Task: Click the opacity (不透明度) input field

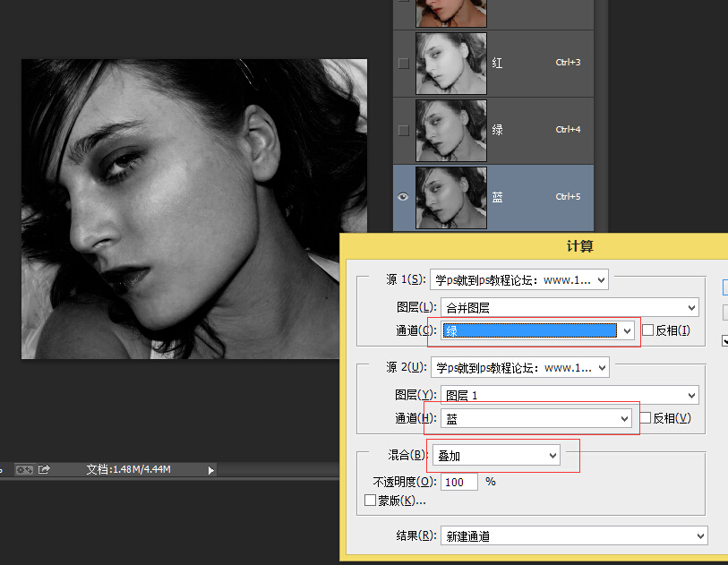Action: [459, 482]
